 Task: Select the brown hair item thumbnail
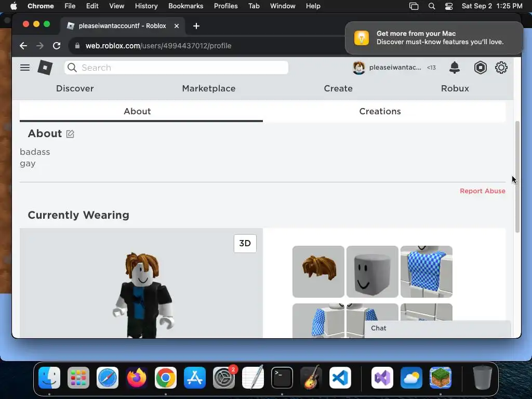tap(318, 272)
